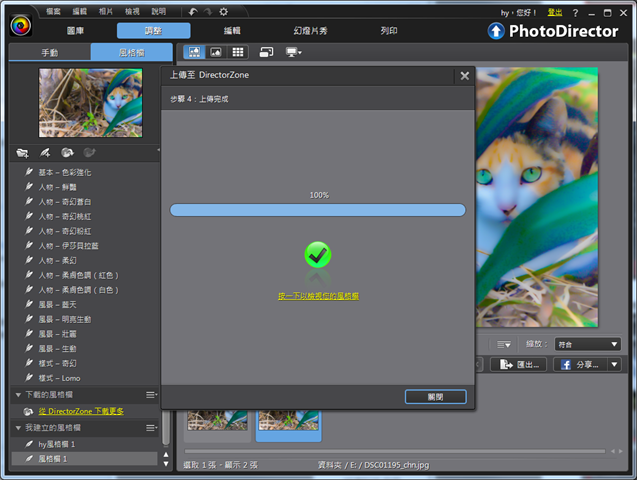
Task: Collapse the 我建立的風格檔 section
Action: pos(18,428)
